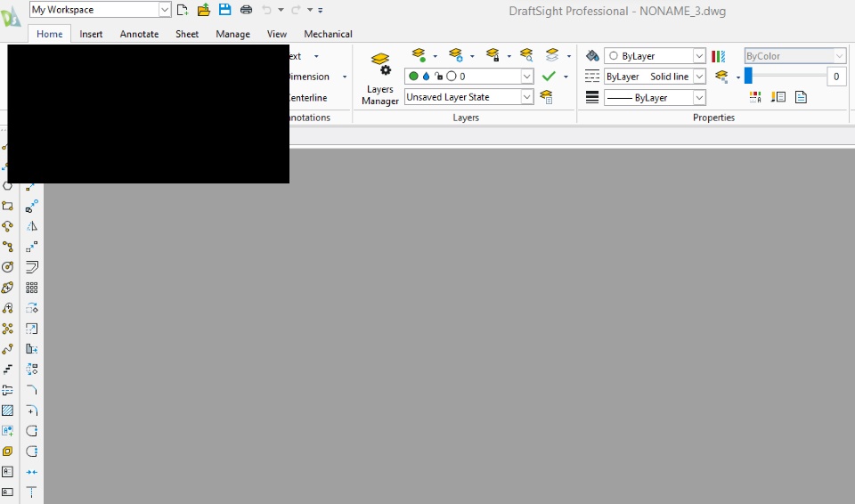Screen dimensions: 855x504
Task: Select the Scale tool with boxed arrow
Action: click(x=32, y=329)
